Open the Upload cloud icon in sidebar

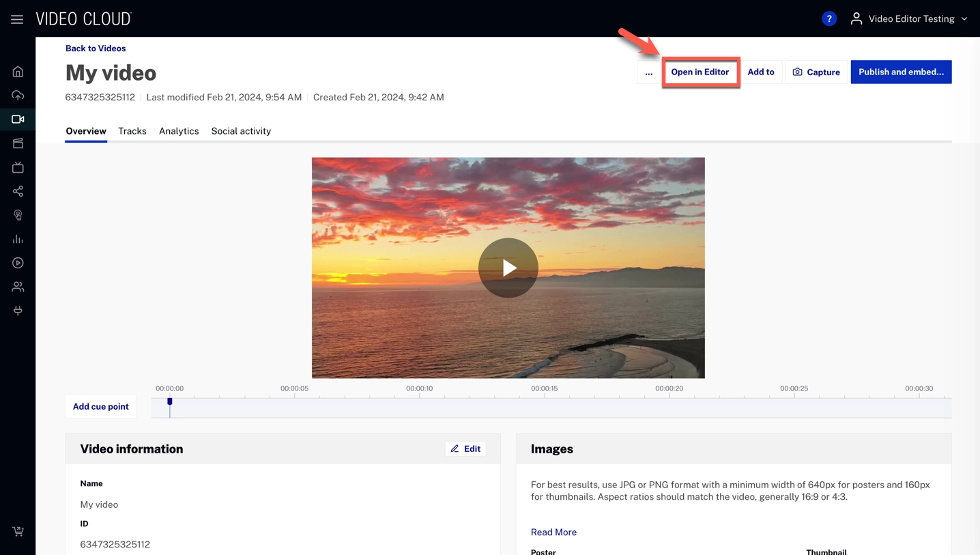click(x=18, y=96)
